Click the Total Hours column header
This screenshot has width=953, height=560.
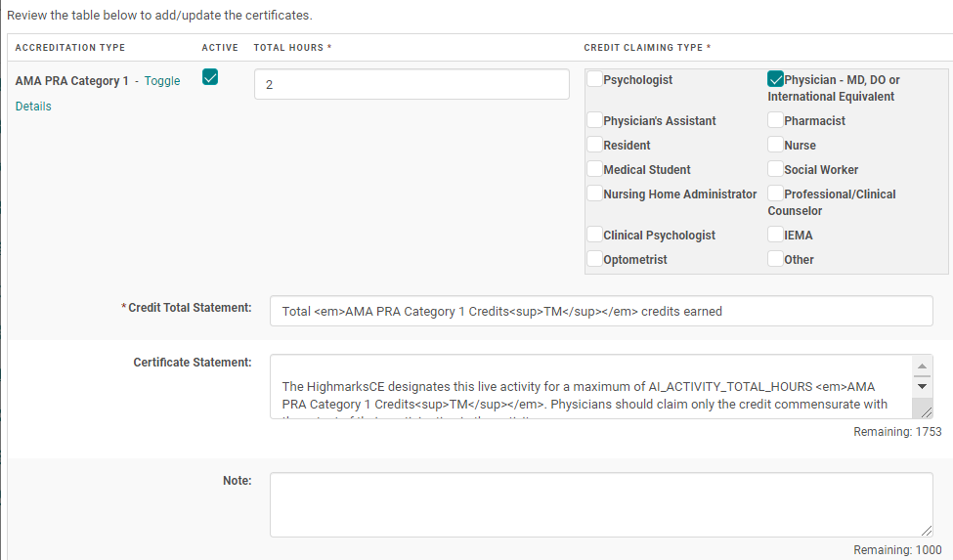[x=292, y=47]
